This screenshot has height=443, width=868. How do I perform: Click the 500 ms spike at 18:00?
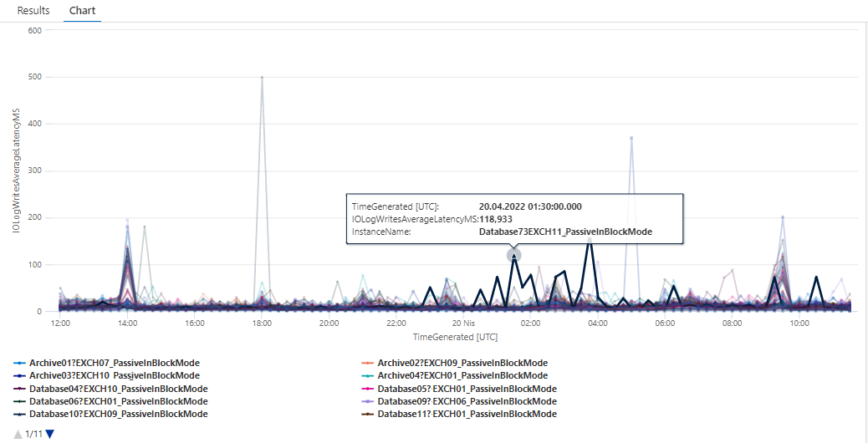tap(262, 78)
